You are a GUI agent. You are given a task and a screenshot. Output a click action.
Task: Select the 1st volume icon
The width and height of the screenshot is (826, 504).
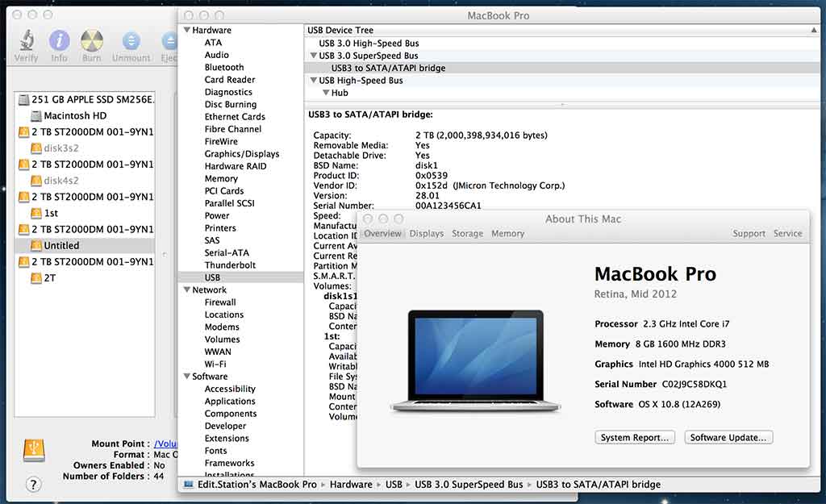pyautogui.click(x=35, y=213)
